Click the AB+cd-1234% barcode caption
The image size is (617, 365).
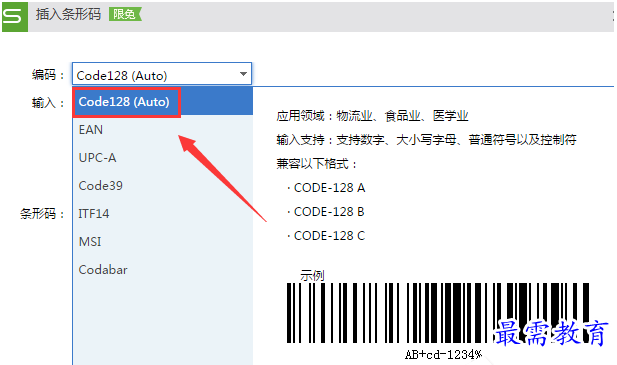pyautogui.click(x=443, y=355)
